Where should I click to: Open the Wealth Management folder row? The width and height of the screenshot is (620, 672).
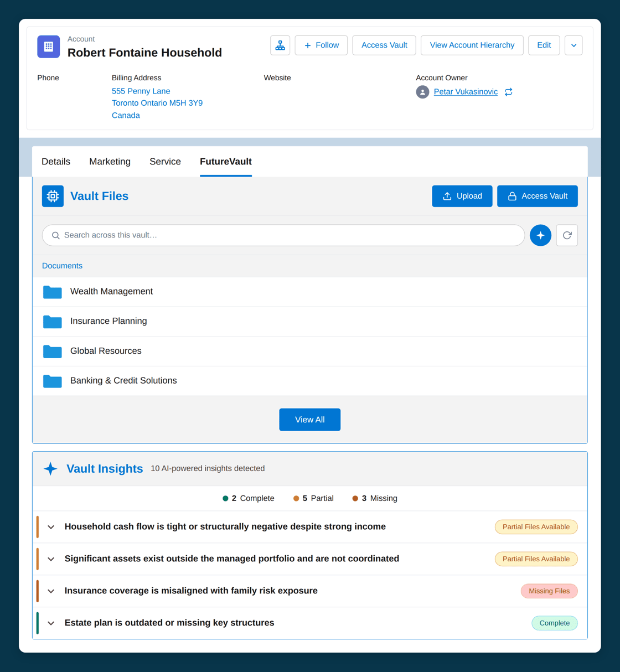[x=310, y=292]
